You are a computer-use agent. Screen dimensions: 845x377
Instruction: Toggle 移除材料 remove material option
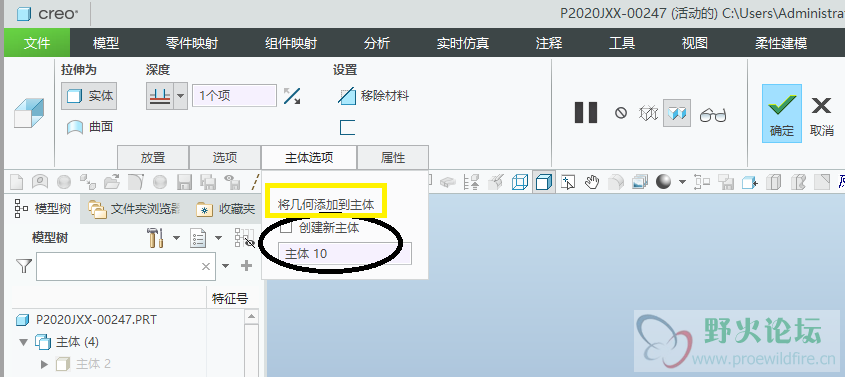373,96
